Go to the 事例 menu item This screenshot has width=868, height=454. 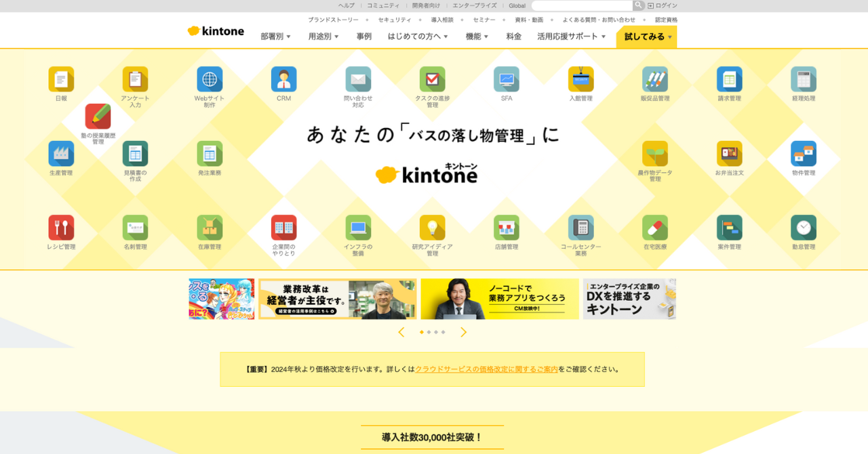(x=364, y=37)
